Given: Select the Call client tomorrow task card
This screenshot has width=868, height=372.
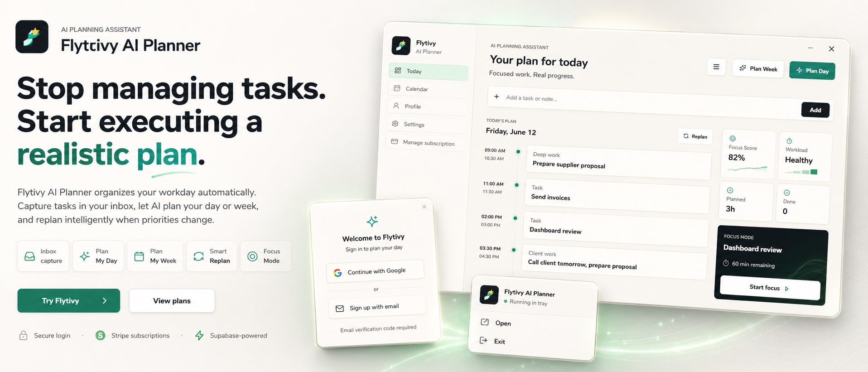Looking at the screenshot, I should [x=614, y=262].
